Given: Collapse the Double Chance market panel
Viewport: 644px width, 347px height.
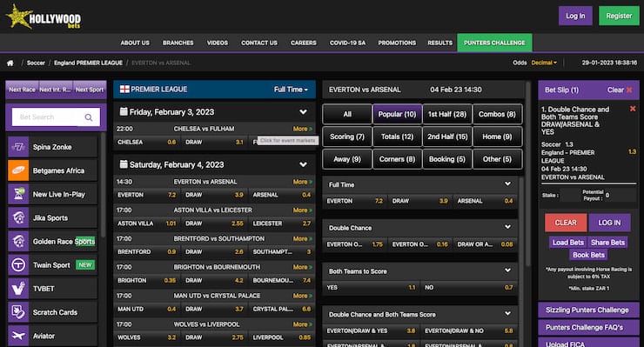Looking at the screenshot, I should pos(507,227).
